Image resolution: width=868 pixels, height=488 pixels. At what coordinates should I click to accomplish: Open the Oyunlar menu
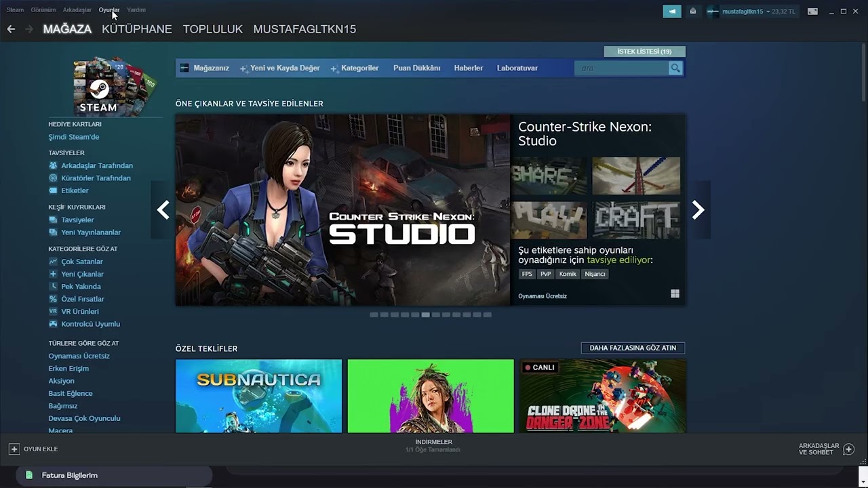[x=108, y=10]
